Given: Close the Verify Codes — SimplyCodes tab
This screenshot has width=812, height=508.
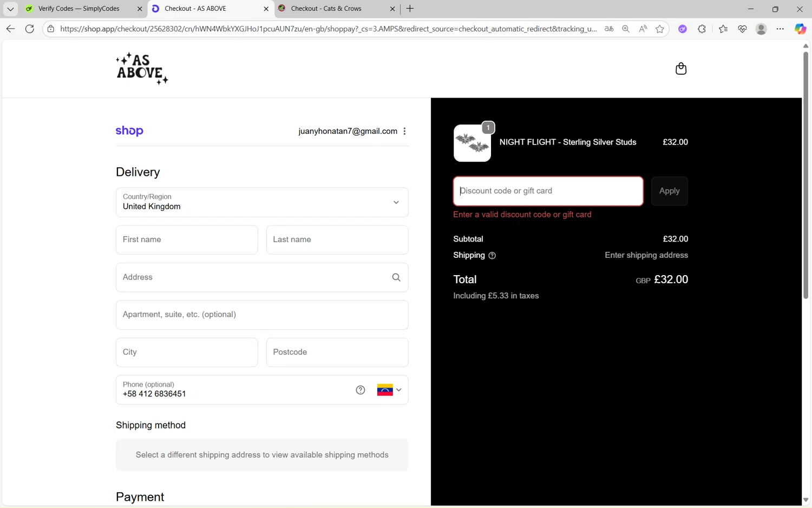Looking at the screenshot, I should pyautogui.click(x=140, y=9).
